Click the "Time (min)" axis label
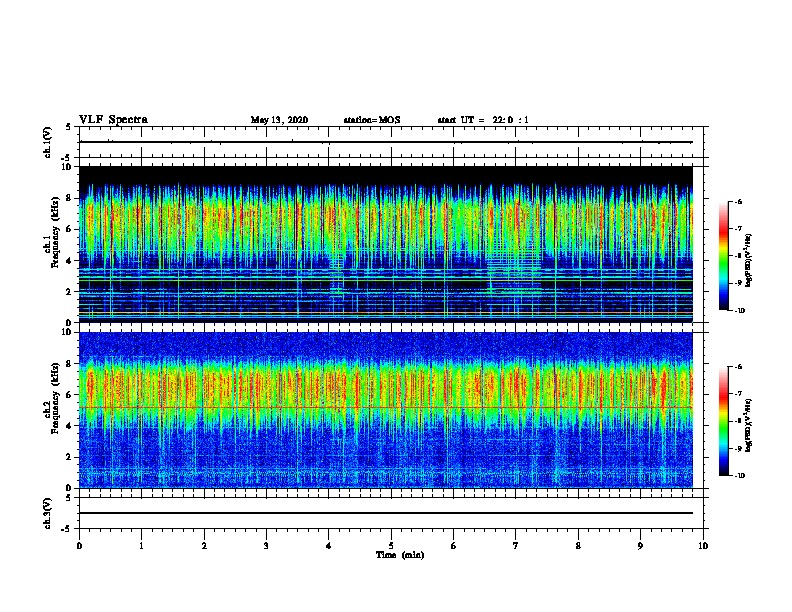792x612 pixels. tap(400, 554)
